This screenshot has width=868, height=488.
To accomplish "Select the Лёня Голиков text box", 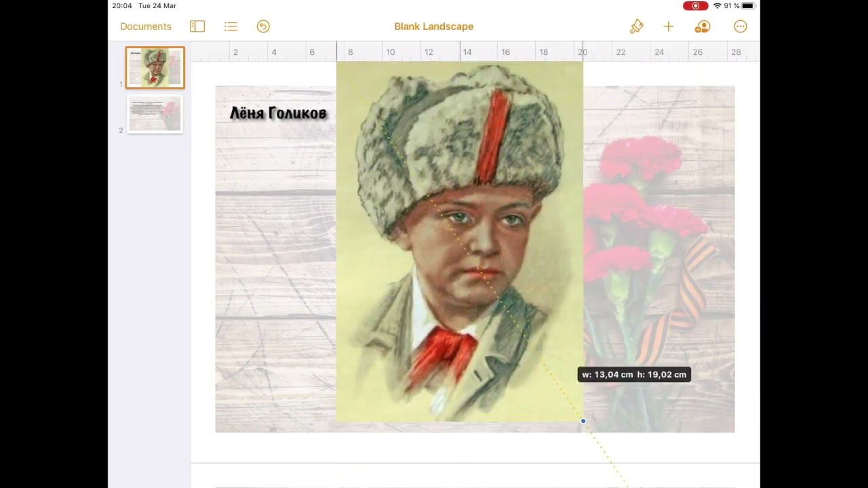I will [x=278, y=113].
